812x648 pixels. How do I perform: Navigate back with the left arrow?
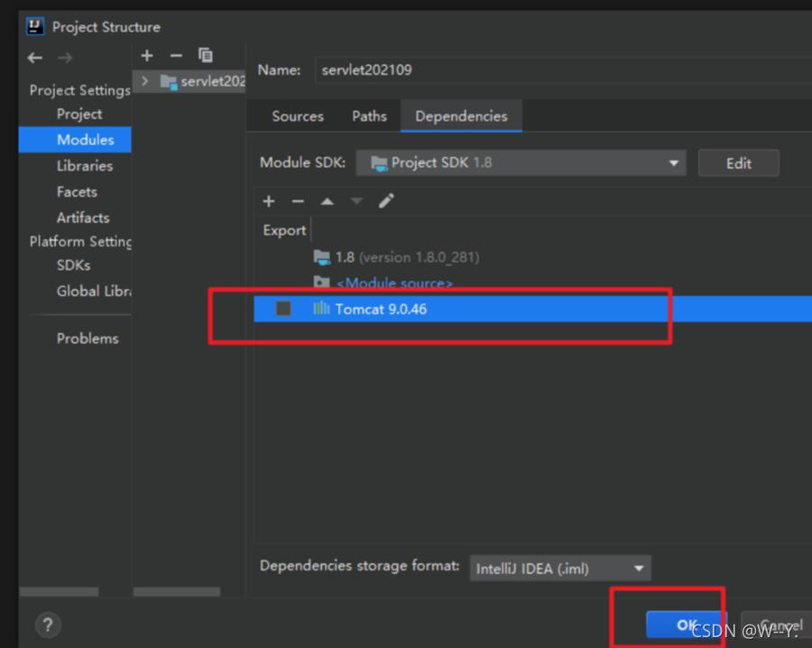click(34, 58)
